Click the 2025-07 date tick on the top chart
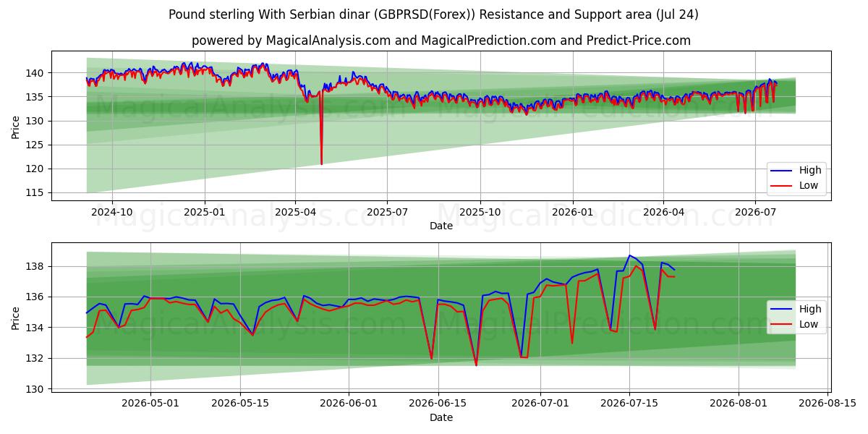868x434 pixels. tap(387, 213)
